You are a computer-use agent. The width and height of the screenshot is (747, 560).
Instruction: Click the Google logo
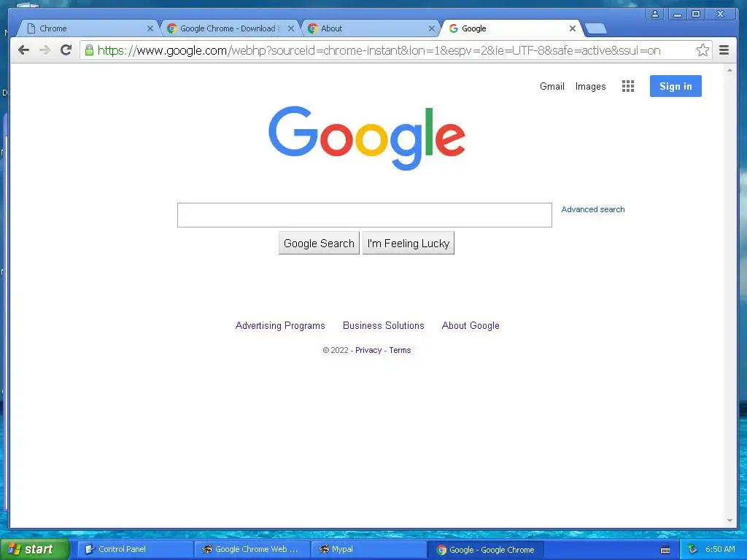click(366, 138)
